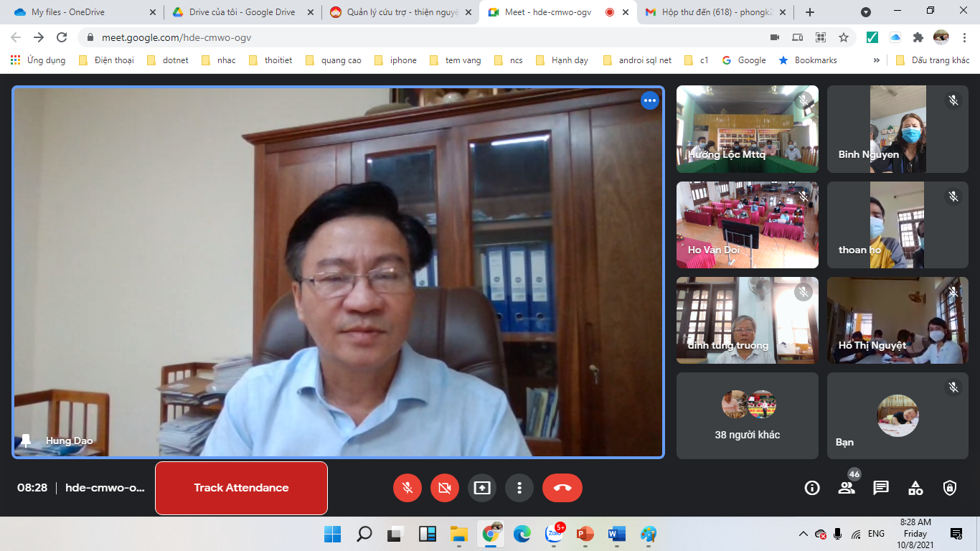Click the '38 người khác' participants tile
Screen dimensions: 980x551
746,415
